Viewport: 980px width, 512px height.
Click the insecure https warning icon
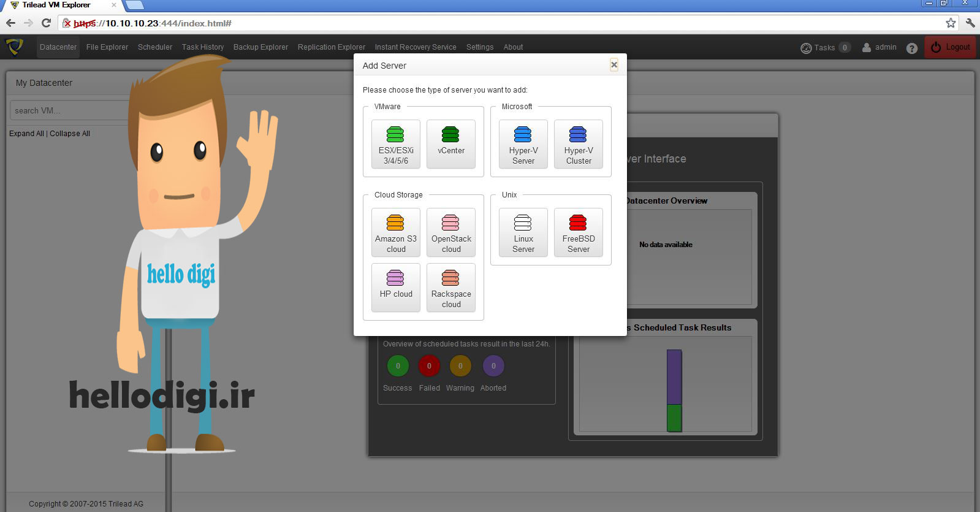point(67,23)
